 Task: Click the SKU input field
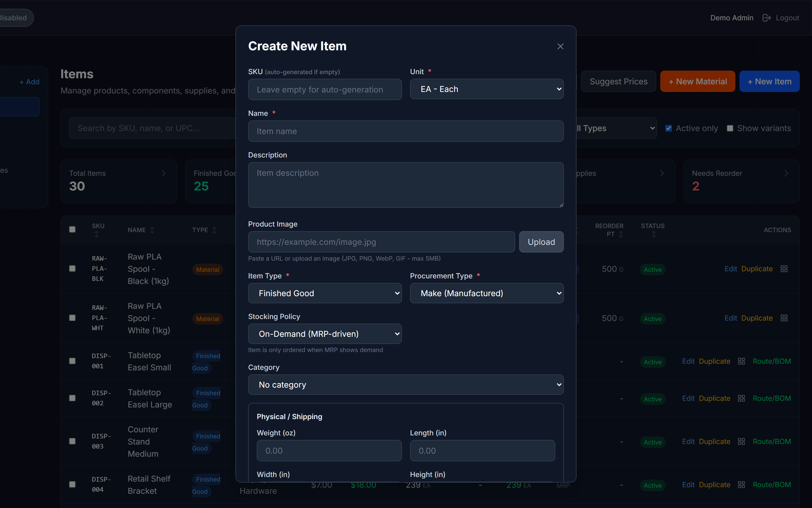tap(325, 89)
